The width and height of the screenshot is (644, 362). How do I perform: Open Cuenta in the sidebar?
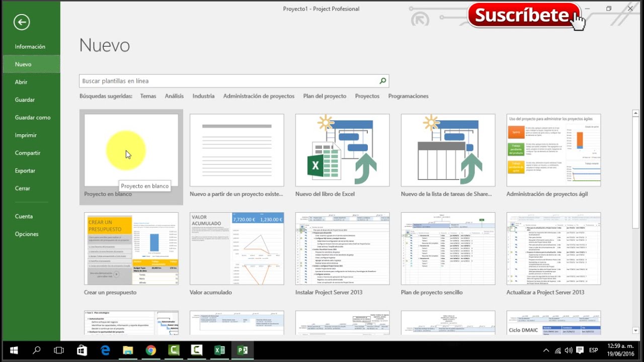coord(30,216)
